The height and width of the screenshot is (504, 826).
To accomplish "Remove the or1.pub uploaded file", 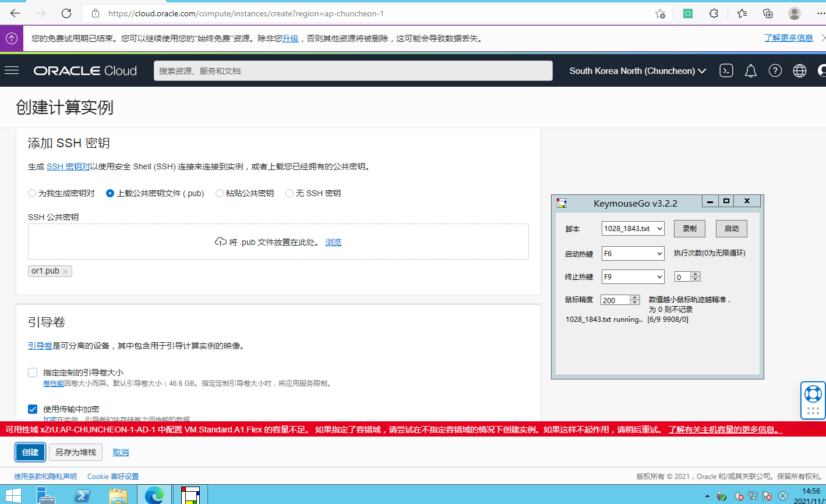I will (65, 271).
